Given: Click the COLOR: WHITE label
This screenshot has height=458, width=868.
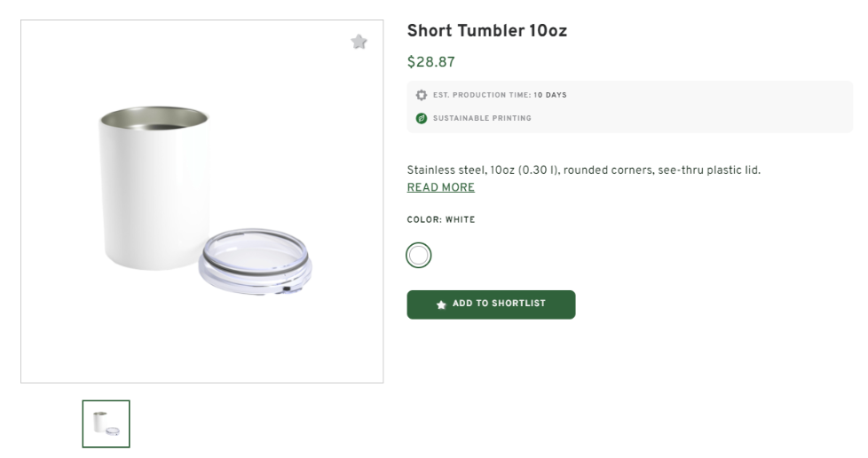Looking at the screenshot, I should point(440,219).
